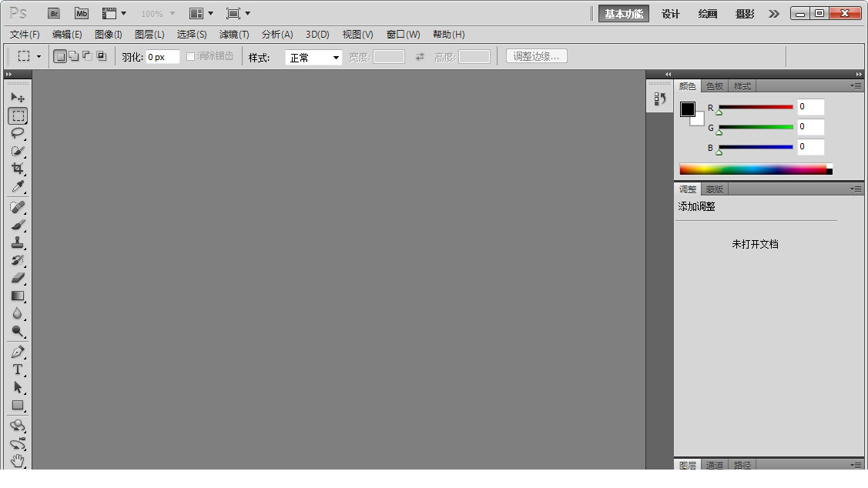868x488 pixels.
Task: Click the 基本功能 workspace button
Action: tap(623, 14)
